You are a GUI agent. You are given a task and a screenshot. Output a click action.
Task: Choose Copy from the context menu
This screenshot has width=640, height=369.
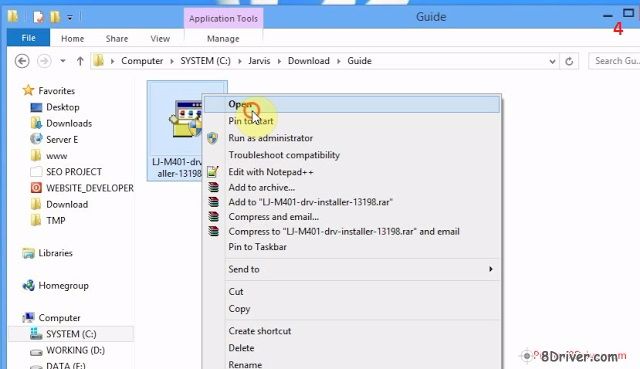click(x=351, y=309)
